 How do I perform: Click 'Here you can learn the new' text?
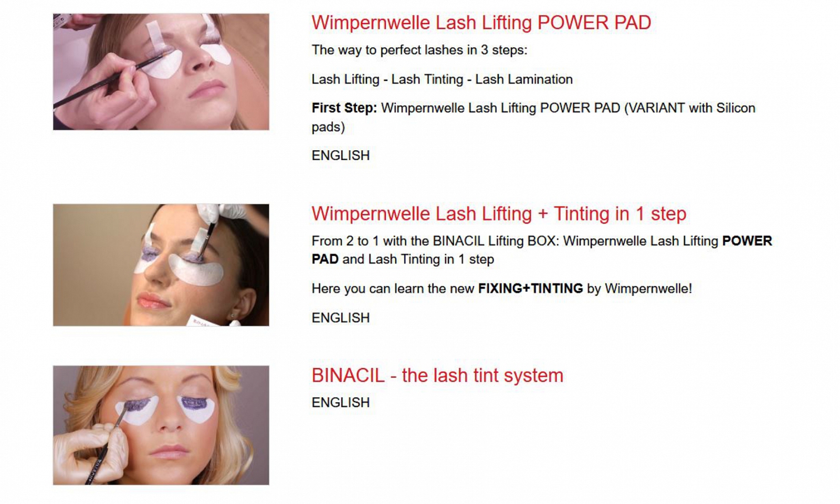(x=393, y=288)
